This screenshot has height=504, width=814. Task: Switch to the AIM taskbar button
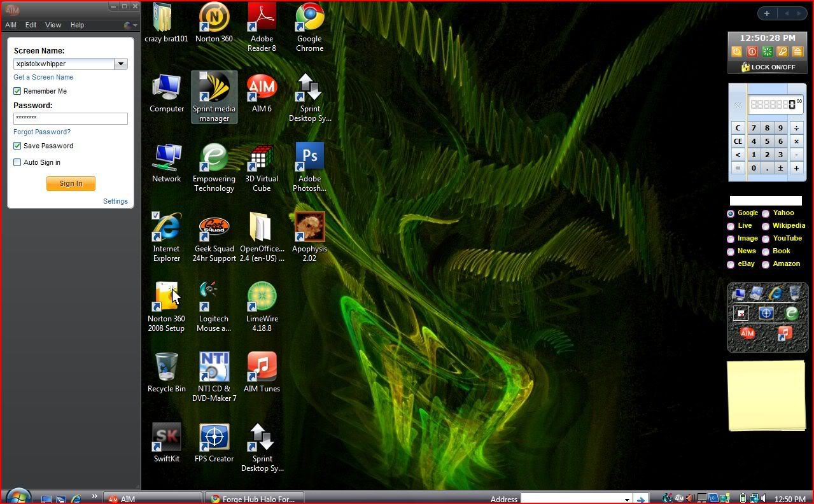[153, 498]
